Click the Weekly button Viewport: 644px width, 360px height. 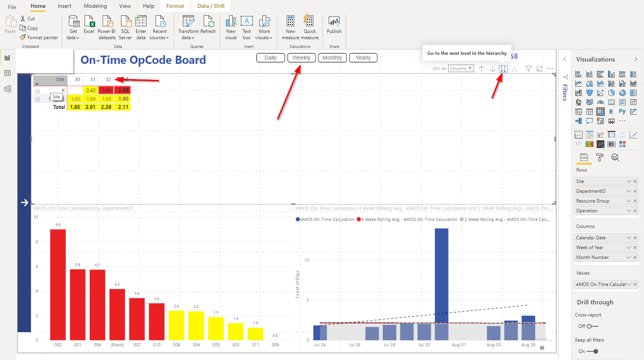301,58
